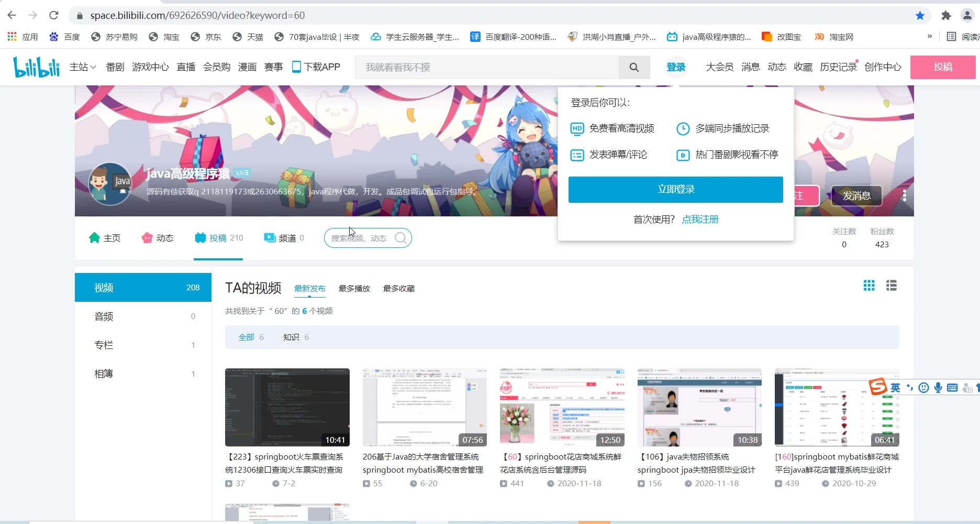Click the search magnifier button in header

coord(634,67)
